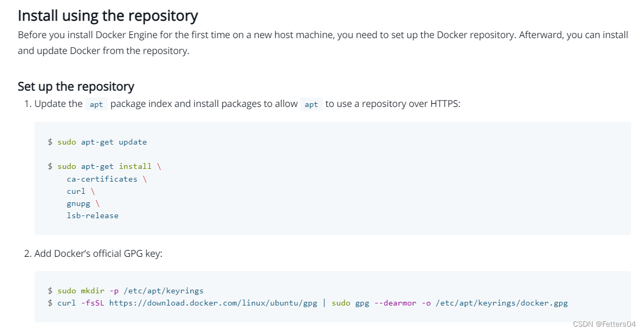The image size is (644, 332).
Task: Click the 'Install using the repository' heading
Action: pos(108,15)
